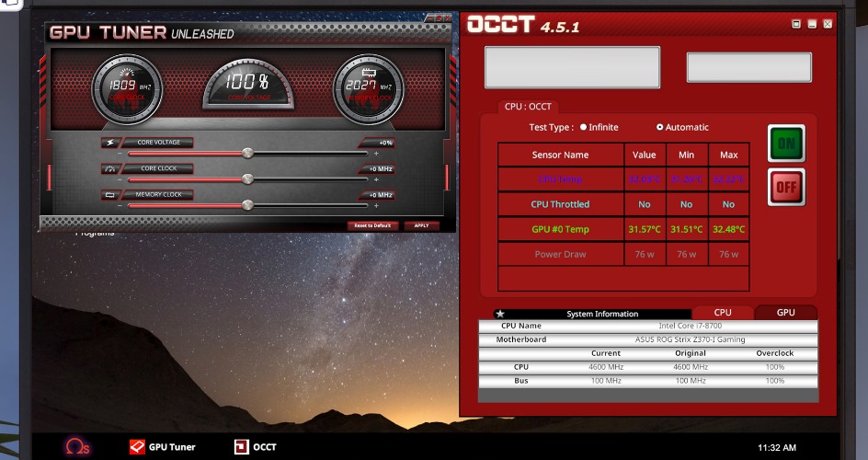This screenshot has width=868, height=460.
Task: Increase core clock with its plus button
Action: 376,180
